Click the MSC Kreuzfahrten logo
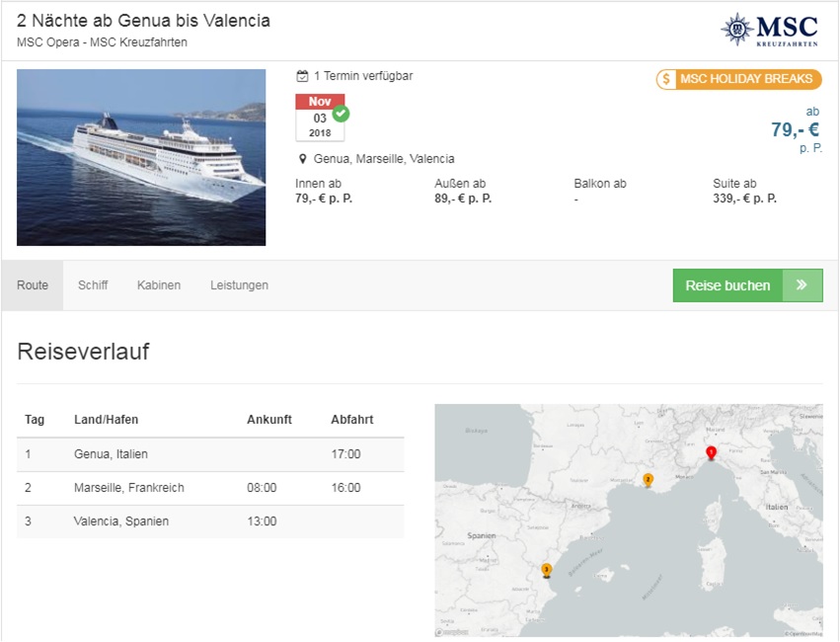 769,30
